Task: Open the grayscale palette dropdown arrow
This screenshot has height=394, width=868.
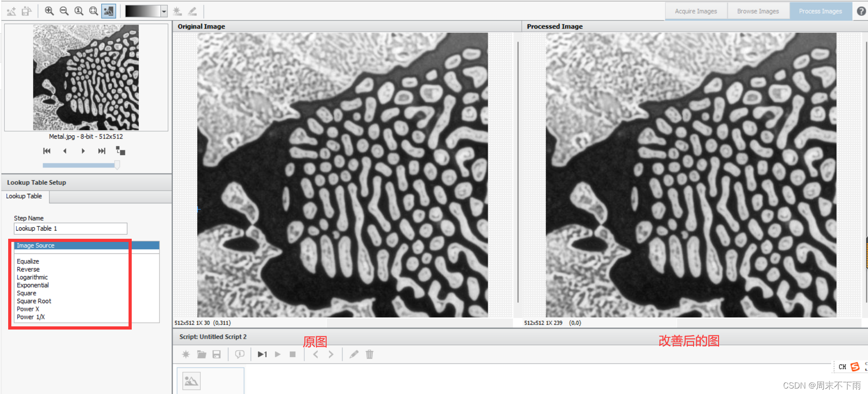Action: (x=164, y=11)
